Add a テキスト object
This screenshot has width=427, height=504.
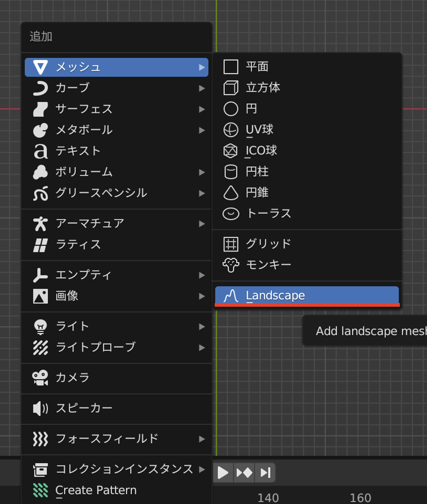(116, 151)
